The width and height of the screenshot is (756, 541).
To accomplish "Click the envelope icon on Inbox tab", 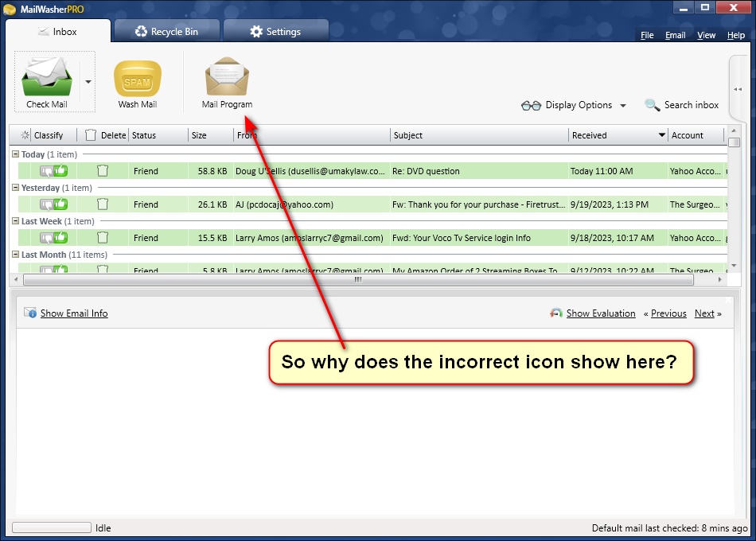I will click(44, 32).
